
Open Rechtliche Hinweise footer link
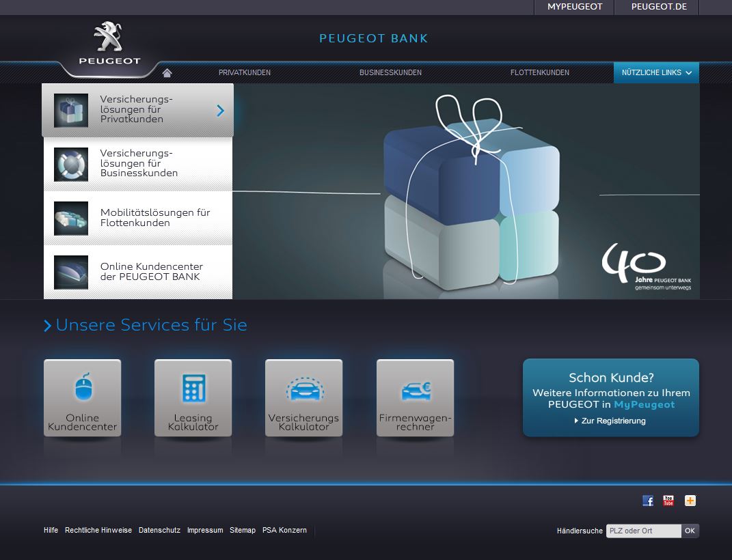coord(98,530)
